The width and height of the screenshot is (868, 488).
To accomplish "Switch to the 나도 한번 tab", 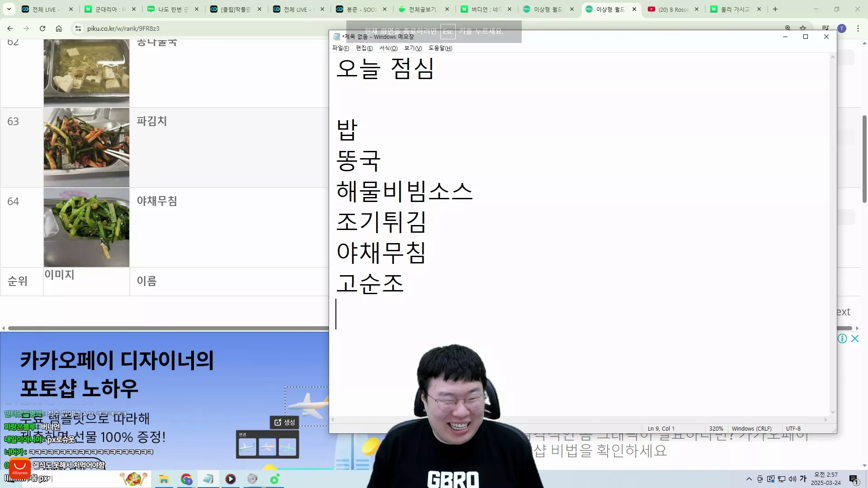I will coord(172,9).
